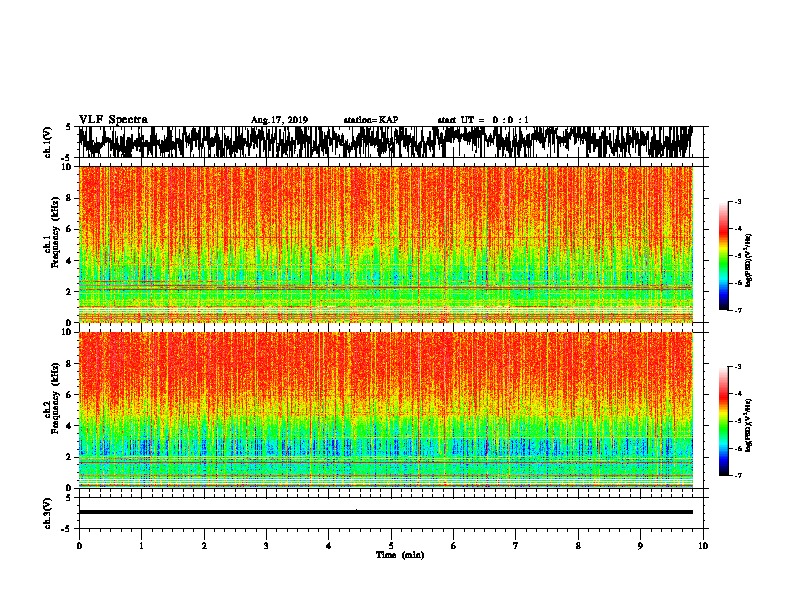Click tick label "4" on the Time axis

tap(328, 546)
